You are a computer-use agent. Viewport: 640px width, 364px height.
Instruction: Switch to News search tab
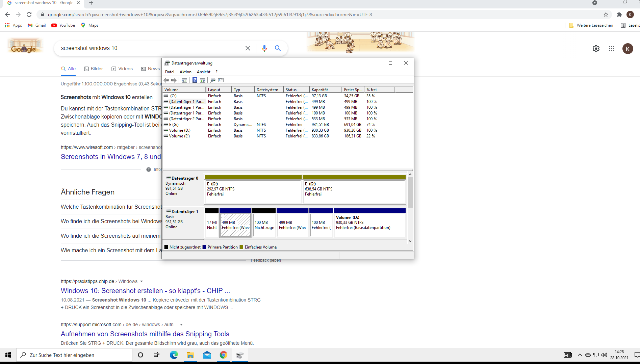(150, 69)
